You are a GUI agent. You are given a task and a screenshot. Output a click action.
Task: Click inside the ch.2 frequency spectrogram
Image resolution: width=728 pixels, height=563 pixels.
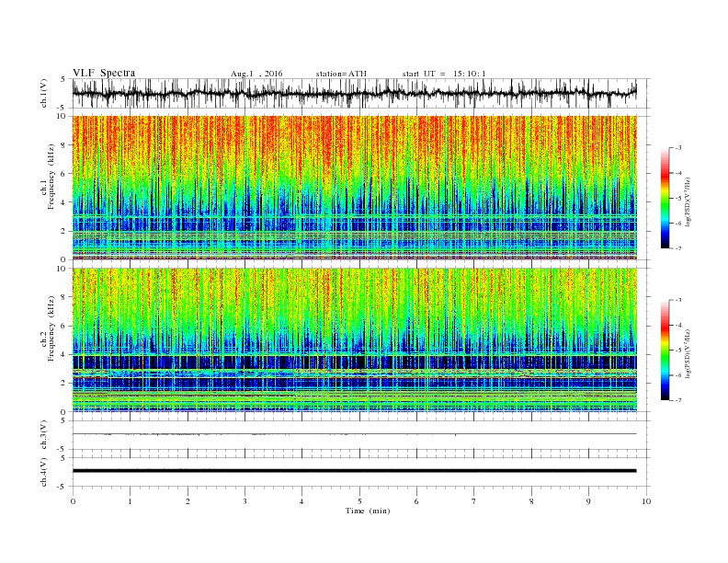355,340
